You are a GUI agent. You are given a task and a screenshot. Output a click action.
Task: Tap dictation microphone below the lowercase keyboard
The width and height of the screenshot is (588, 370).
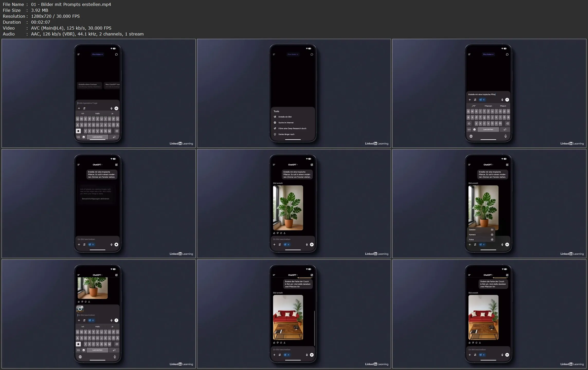click(505, 136)
